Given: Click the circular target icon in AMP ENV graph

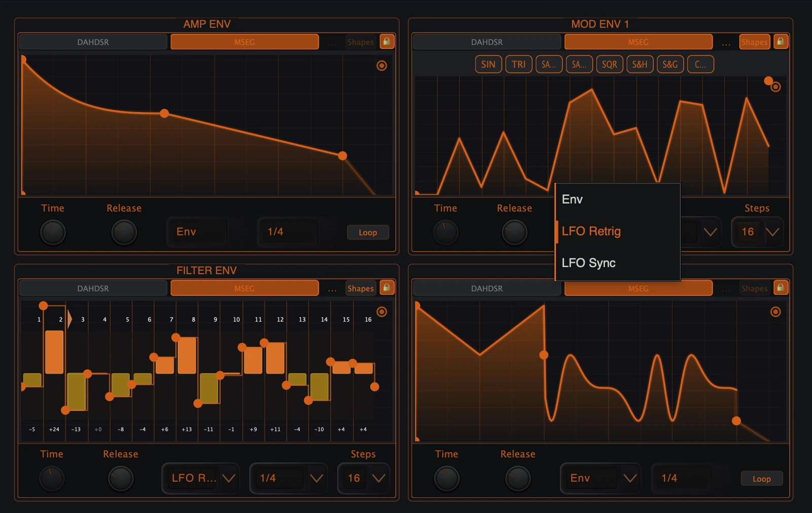Looking at the screenshot, I should (x=382, y=66).
